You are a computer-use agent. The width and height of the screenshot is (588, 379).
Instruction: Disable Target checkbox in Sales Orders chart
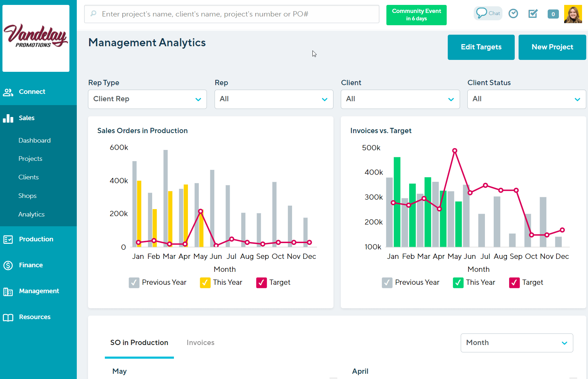click(x=262, y=283)
